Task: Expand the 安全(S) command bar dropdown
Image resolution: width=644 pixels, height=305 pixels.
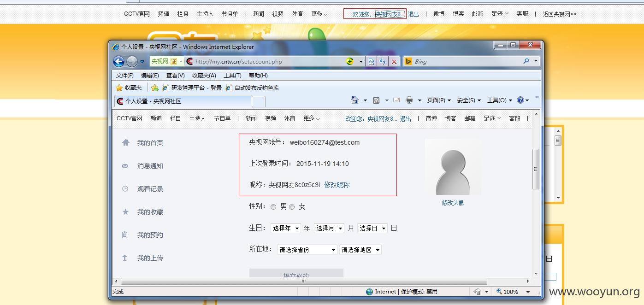Action: click(469, 100)
